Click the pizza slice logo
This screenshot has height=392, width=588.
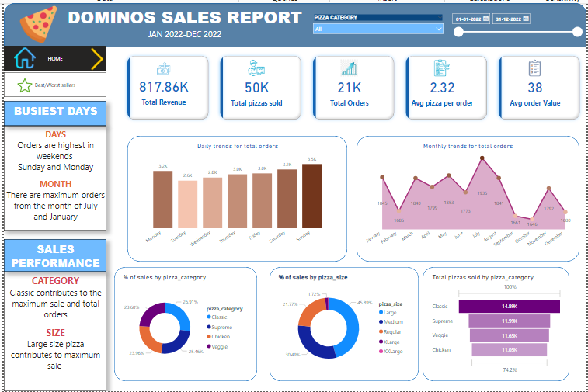coord(38,23)
